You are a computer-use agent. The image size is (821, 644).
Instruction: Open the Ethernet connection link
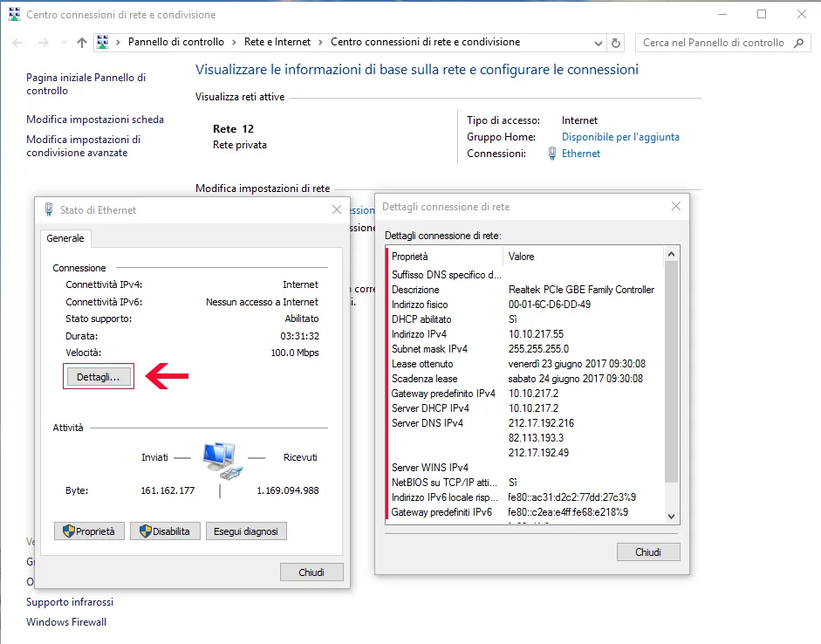point(581,154)
